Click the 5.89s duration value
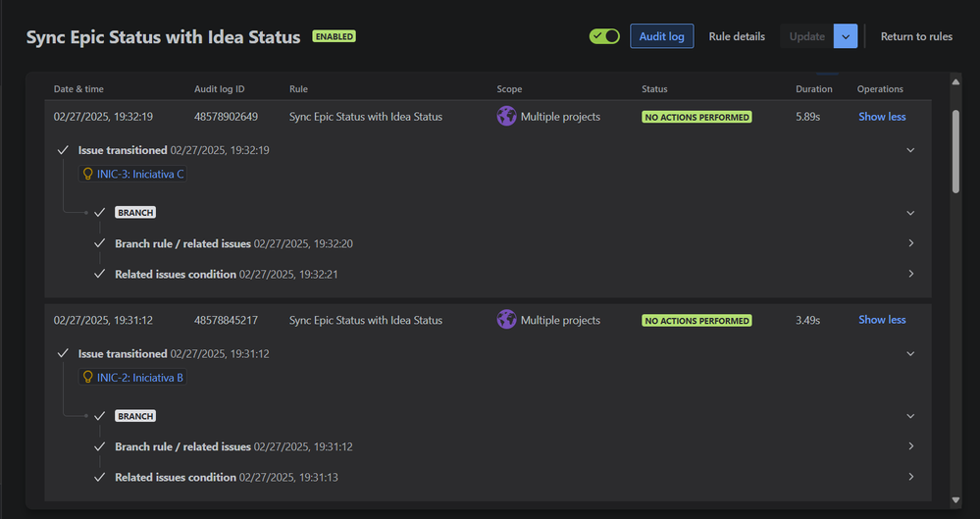 tap(807, 117)
